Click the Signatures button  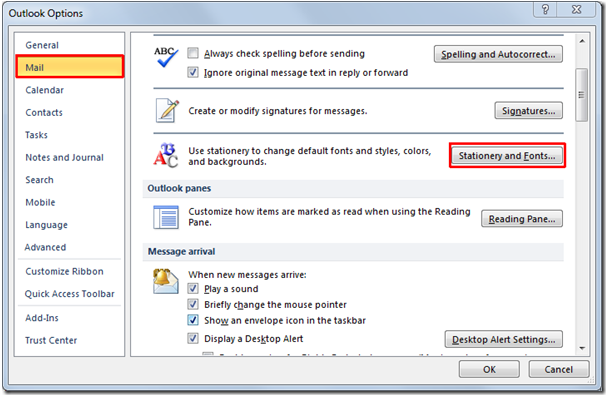pos(528,111)
